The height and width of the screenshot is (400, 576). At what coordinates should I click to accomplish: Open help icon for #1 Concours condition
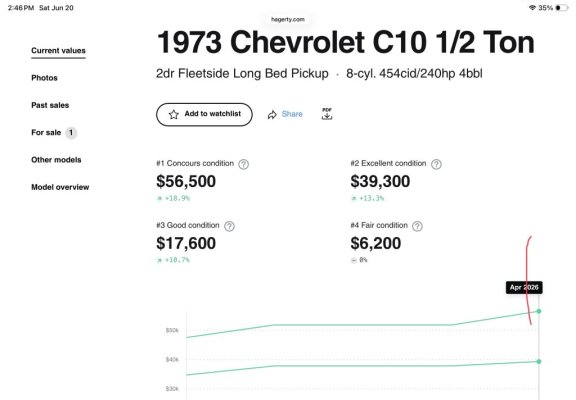click(x=243, y=164)
